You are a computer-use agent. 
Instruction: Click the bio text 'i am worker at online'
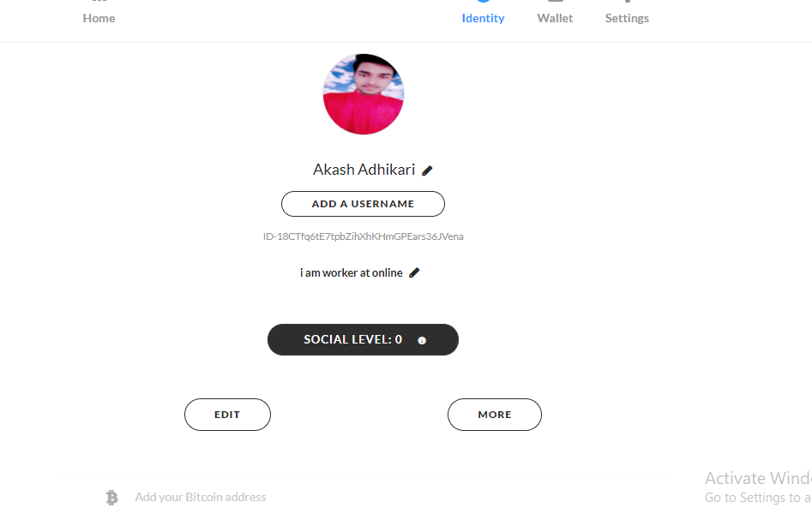pyautogui.click(x=351, y=272)
